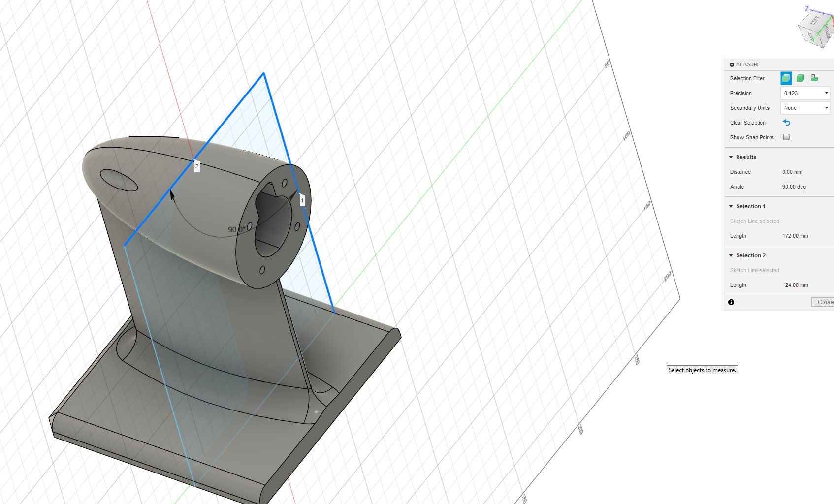The image size is (834, 504).
Task: Collapse the Selection 2 section
Action: (x=731, y=255)
